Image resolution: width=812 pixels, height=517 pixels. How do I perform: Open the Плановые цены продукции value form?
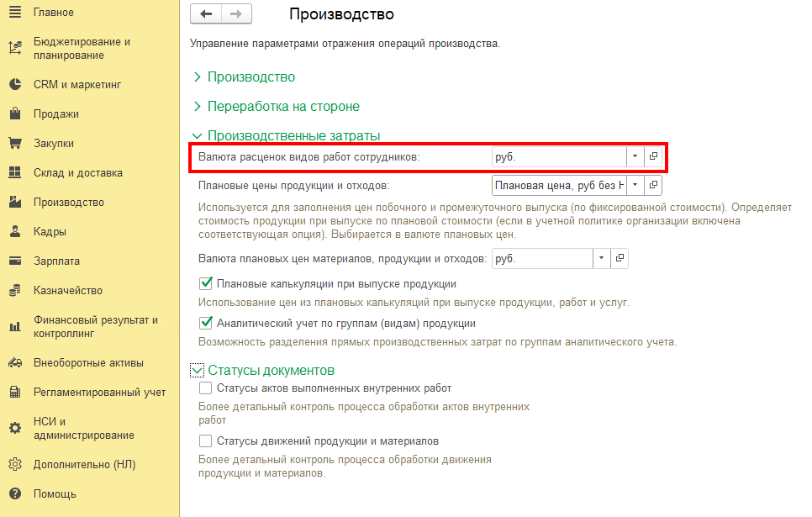point(653,185)
